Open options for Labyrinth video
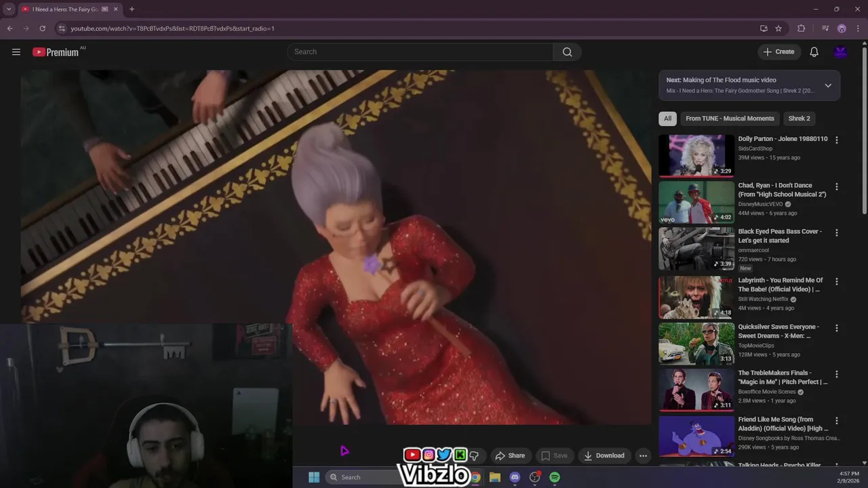 [x=836, y=281]
